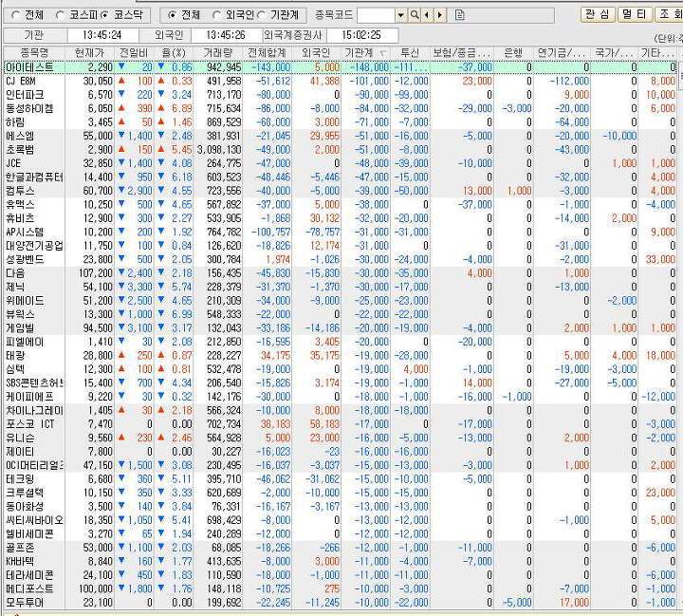Select the 성광벤드 stock name
This screenshot has width=683, height=616.
[x=25, y=259]
